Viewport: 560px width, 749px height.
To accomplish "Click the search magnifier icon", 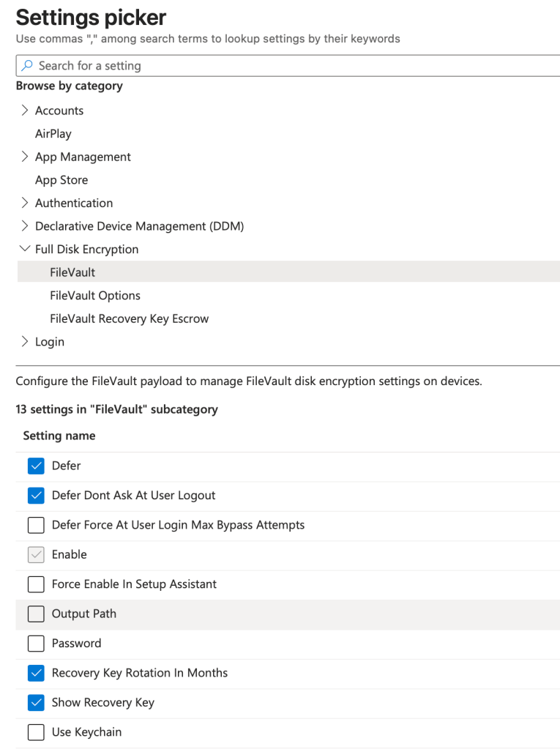I will (x=26, y=66).
